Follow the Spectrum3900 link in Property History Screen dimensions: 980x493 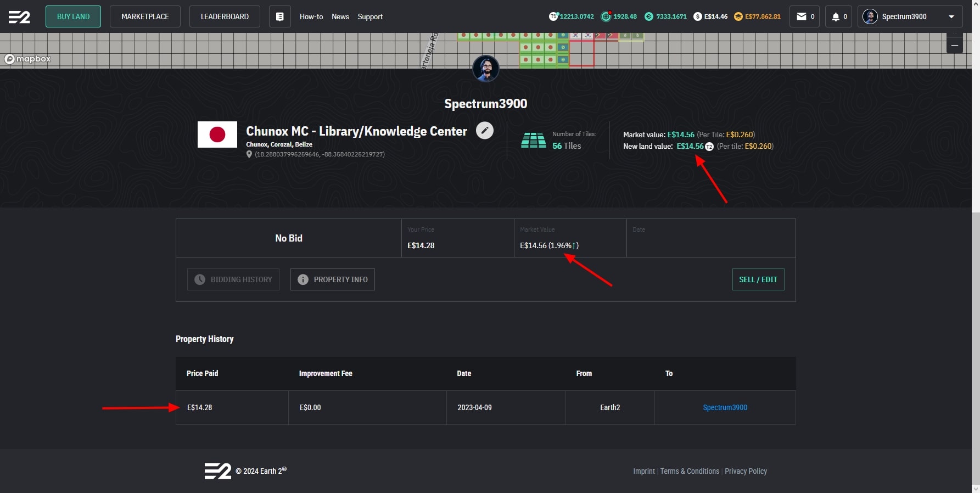point(725,407)
